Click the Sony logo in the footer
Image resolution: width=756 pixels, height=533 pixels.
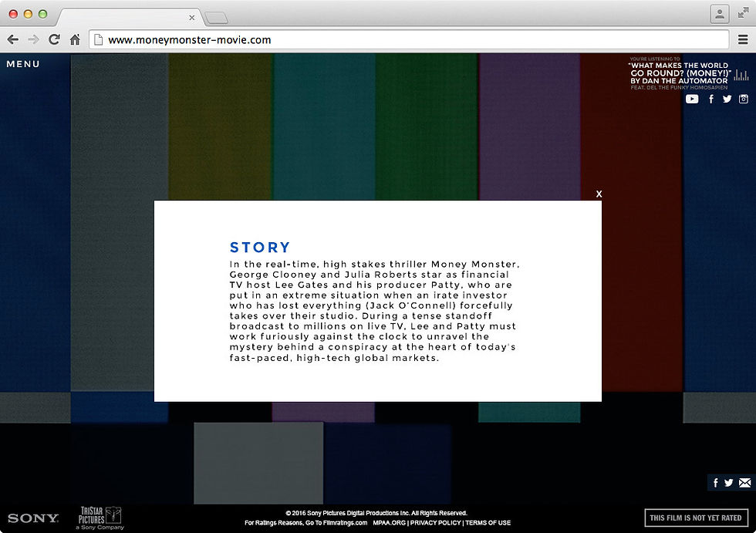(32, 518)
